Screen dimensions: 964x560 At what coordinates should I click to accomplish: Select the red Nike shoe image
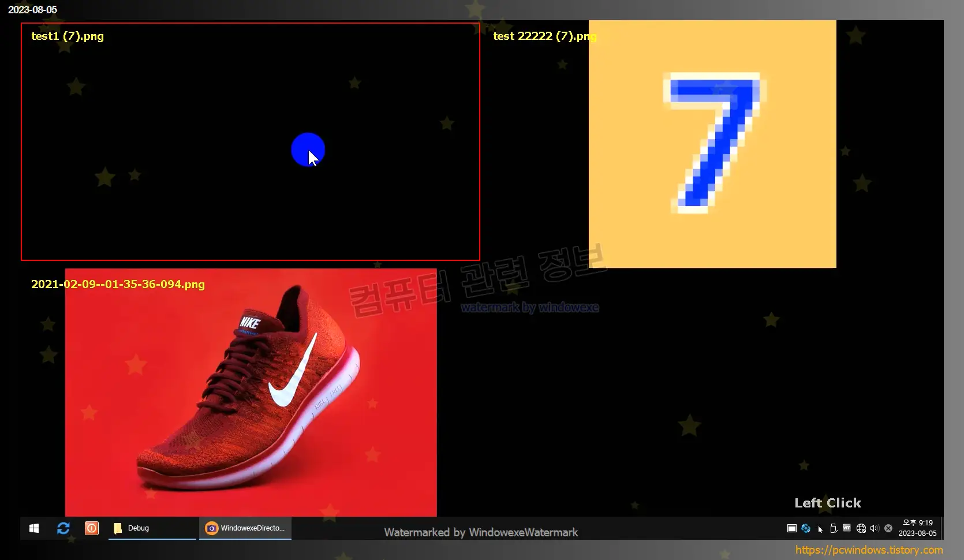251,393
